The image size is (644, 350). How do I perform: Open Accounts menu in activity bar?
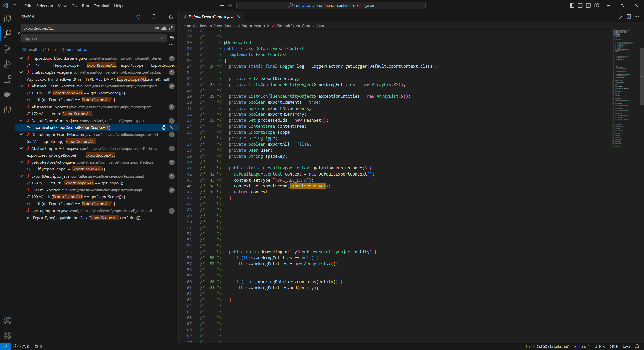[8, 321]
